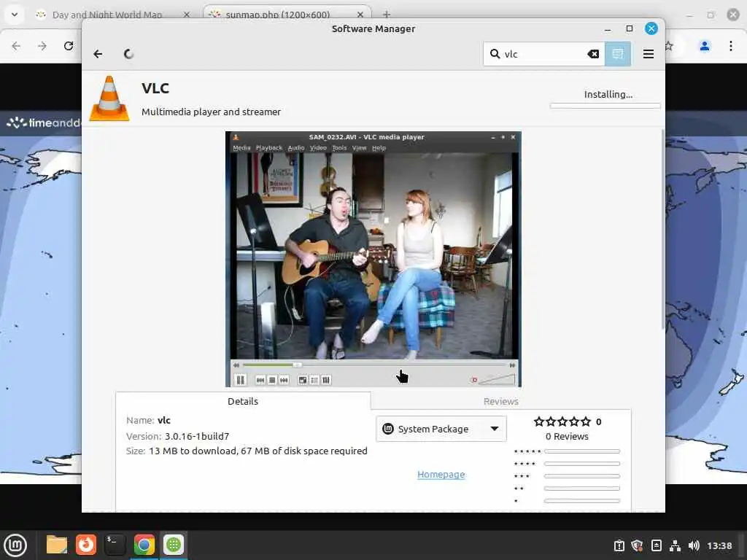Click the '0 Reviews' text
Viewport: 747px width, 560px height.
(x=567, y=436)
